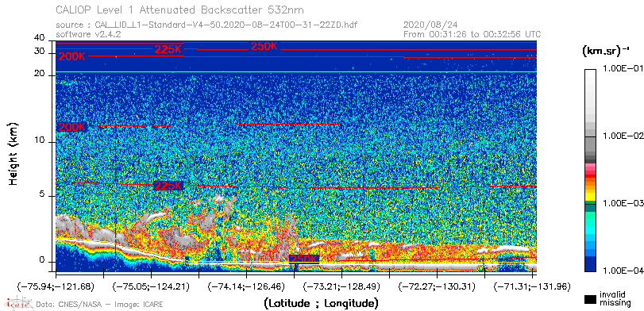
Task: Click the UTC time range text
Action: (472, 34)
